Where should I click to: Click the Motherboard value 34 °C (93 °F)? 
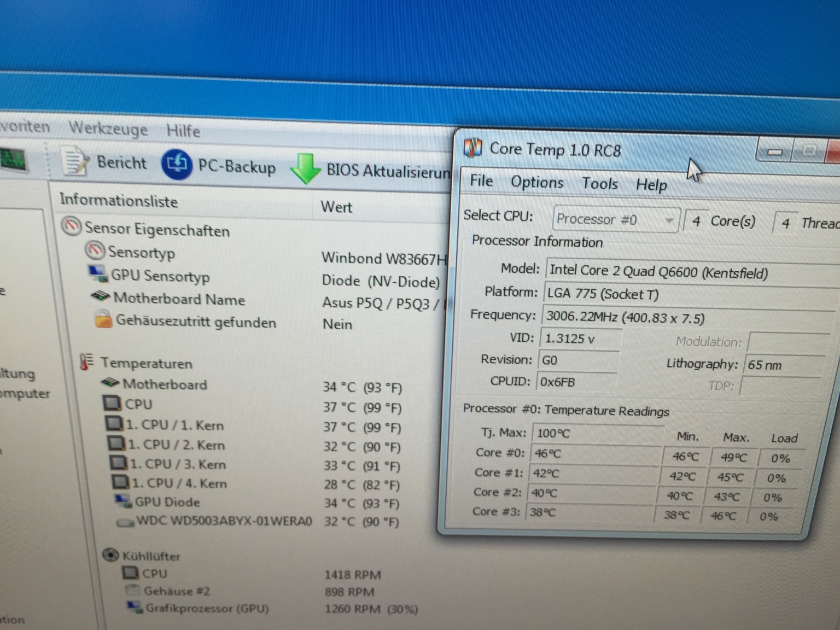click(x=362, y=387)
